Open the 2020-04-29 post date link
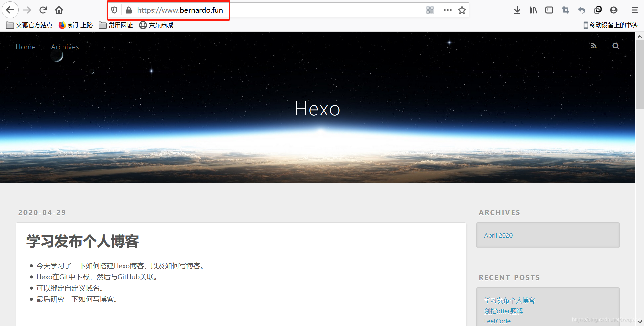 (x=42, y=212)
